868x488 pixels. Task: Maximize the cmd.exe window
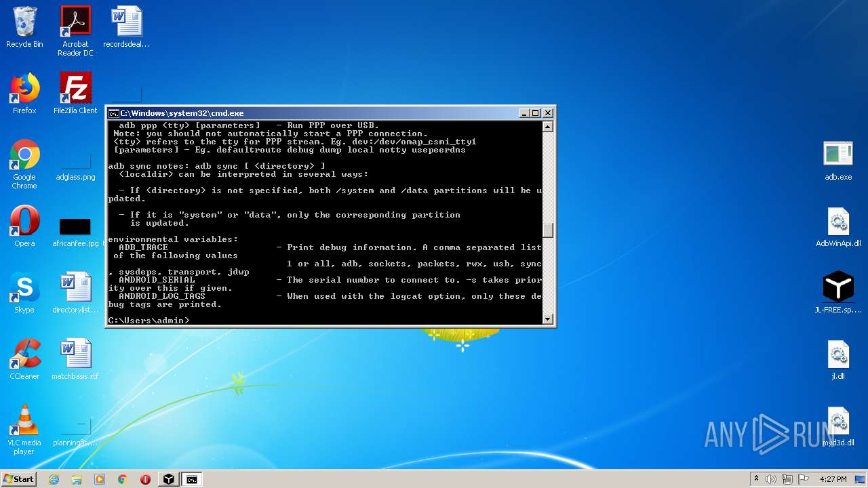coord(536,113)
